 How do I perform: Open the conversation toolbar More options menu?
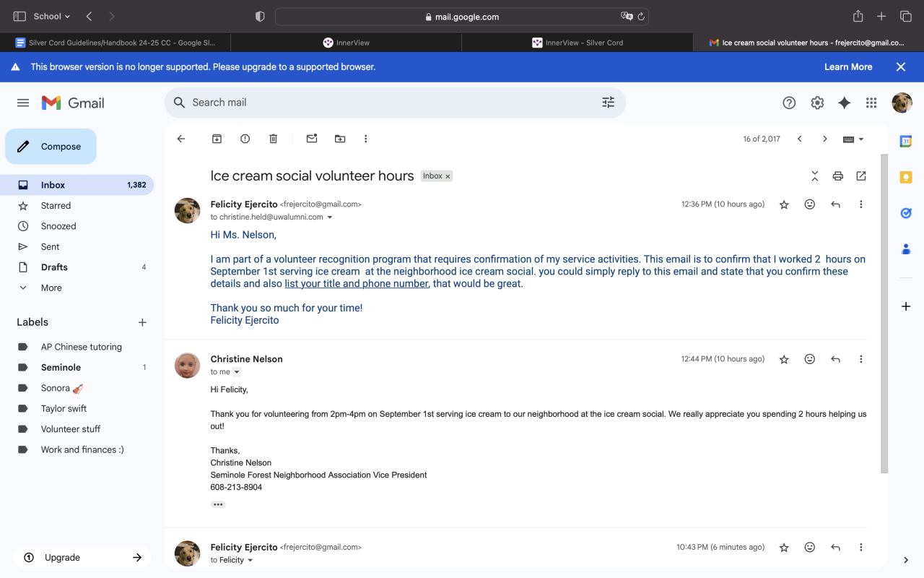pyautogui.click(x=366, y=139)
